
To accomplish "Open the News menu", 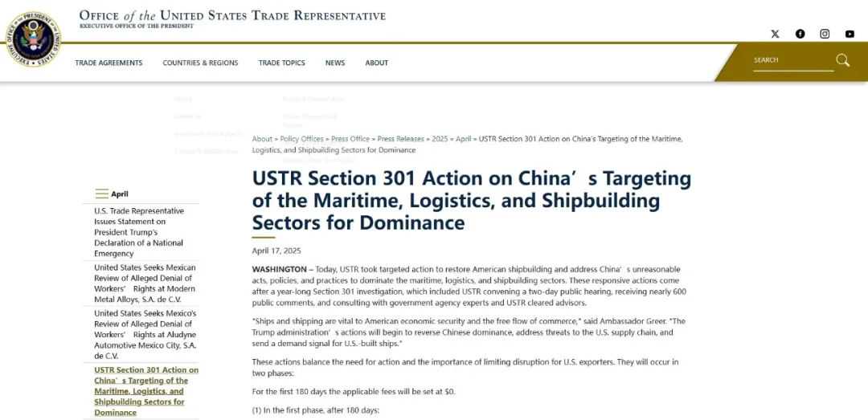I will coord(335,63).
